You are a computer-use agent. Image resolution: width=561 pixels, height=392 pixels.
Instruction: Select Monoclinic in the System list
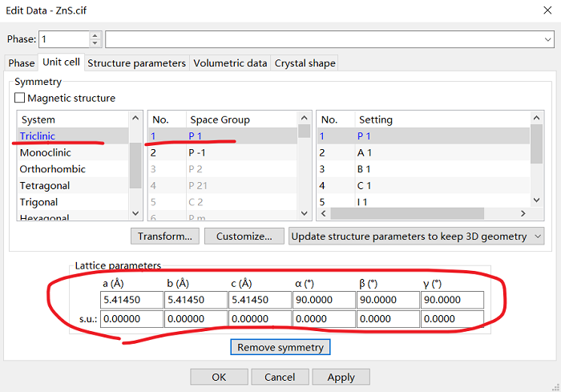pyautogui.click(x=46, y=152)
